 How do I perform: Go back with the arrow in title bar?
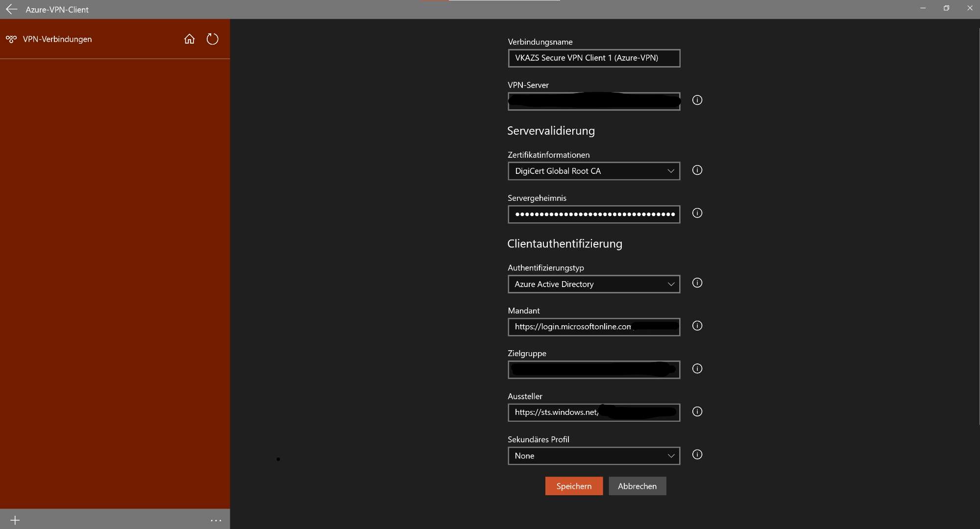[x=11, y=9]
